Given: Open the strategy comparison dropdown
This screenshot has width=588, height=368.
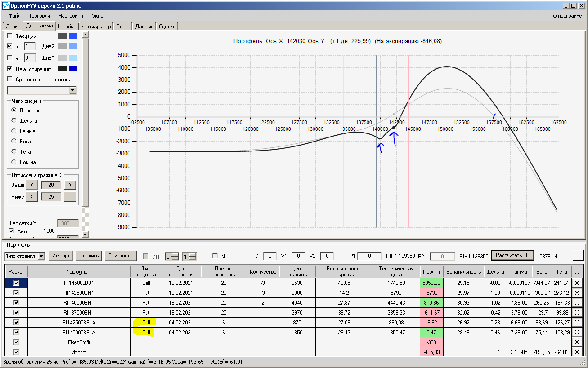Looking at the screenshot, I should point(73,91).
